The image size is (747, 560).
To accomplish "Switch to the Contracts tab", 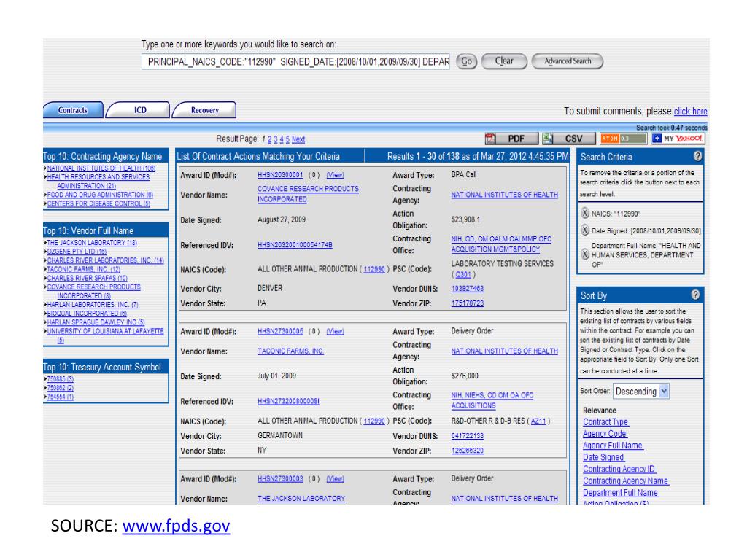I will [73, 110].
